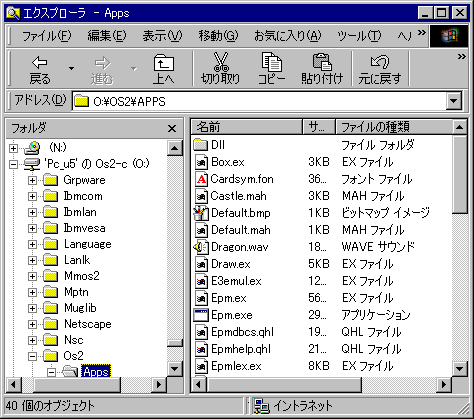Expand the Netscape folder tree node

[x=32, y=324]
